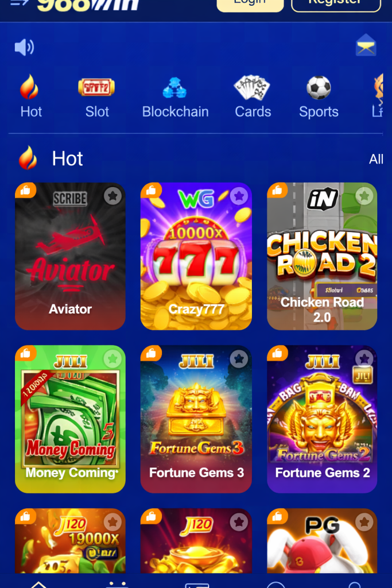
Task: Toggle favorite star on Aviator game
Action: click(113, 196)
